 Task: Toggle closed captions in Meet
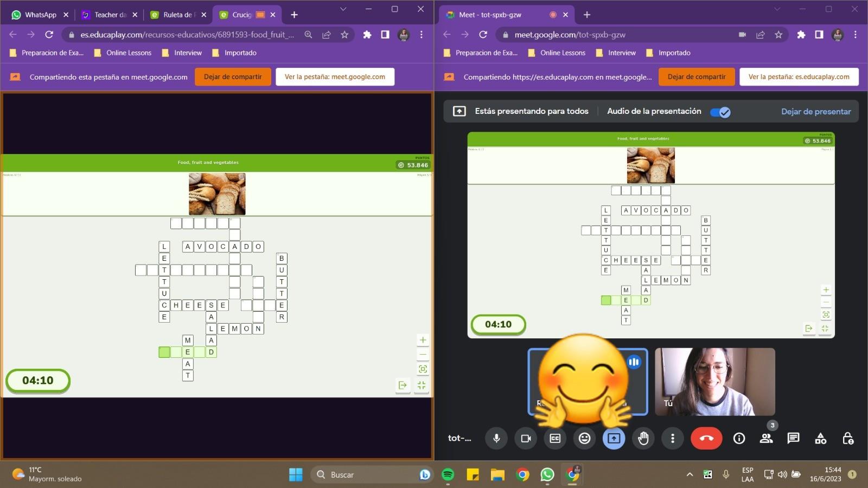coord(555,438)
